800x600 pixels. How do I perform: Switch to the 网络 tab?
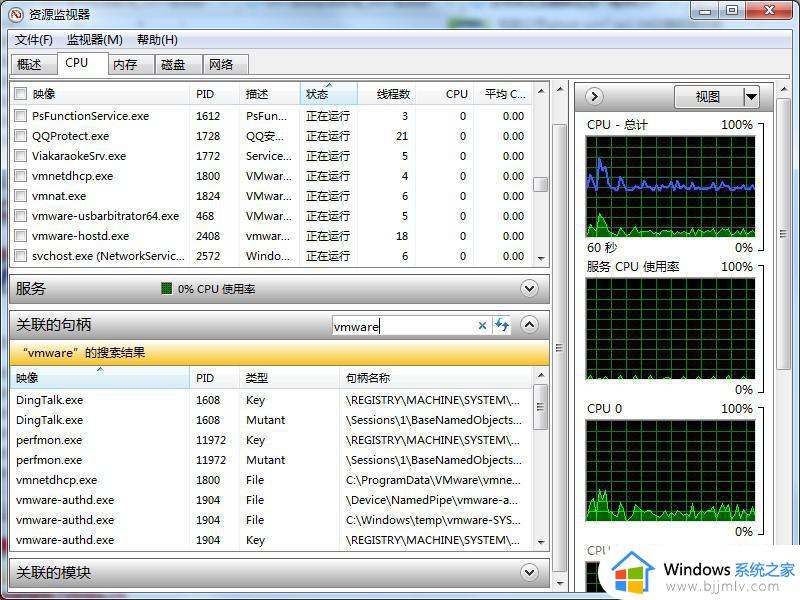pyautogui.click(x=226, y=65)
